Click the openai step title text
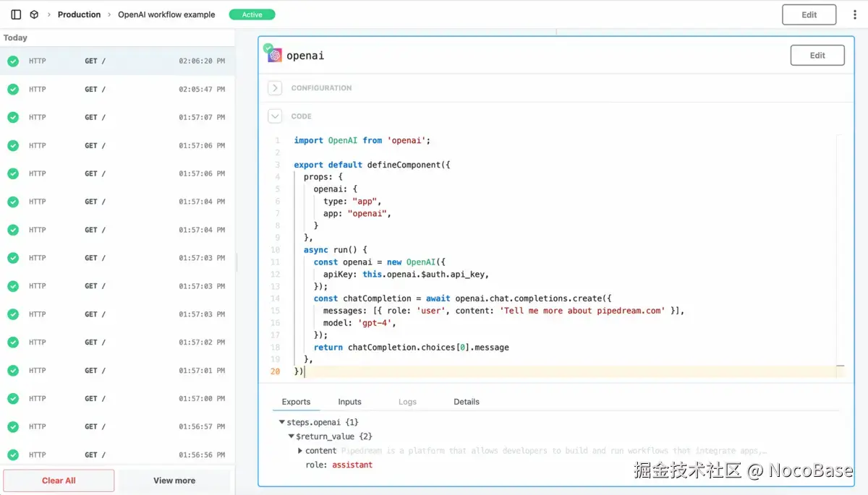Image resolution: width=868 pixels, height=495 pixels. pyautogui.click(x=305, y=56)
